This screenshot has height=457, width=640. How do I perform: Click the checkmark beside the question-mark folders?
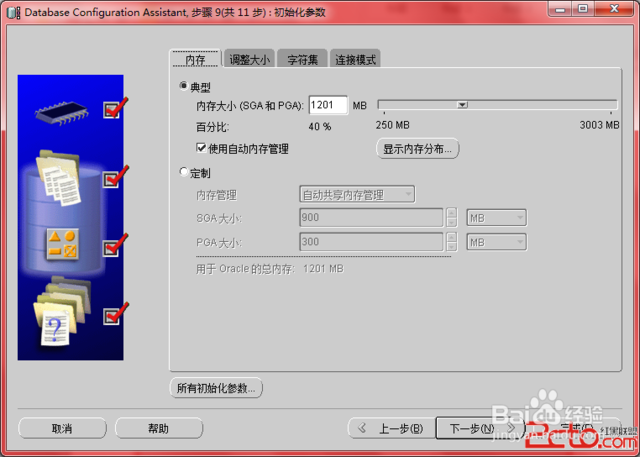[116, 314]
